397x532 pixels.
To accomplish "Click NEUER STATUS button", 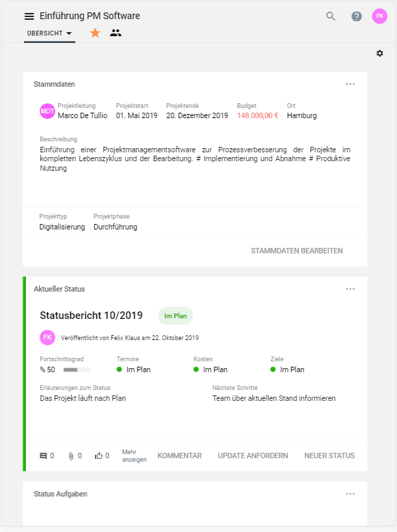I will point(329,456).
